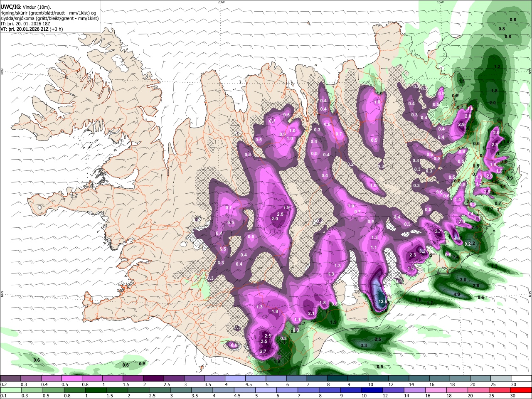Click the white 30 swatch in the snow legend
This screenshot has height=399, width=532.
521,379
